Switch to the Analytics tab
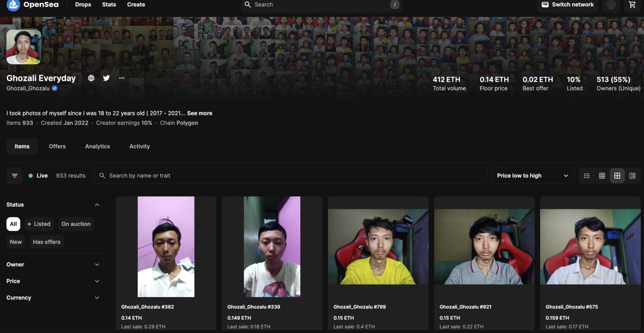The width and height of the screenshot is (644, 333). click(x=98, y=146)
